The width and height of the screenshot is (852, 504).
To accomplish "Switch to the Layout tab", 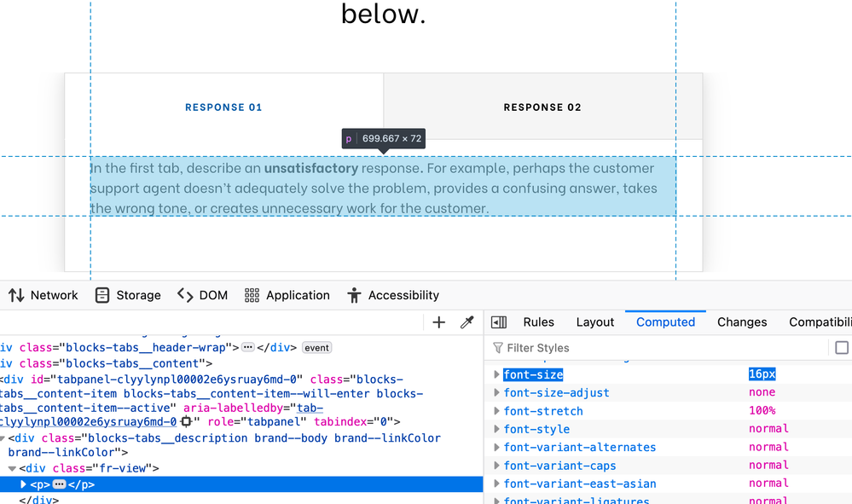I will click(594, 322).
